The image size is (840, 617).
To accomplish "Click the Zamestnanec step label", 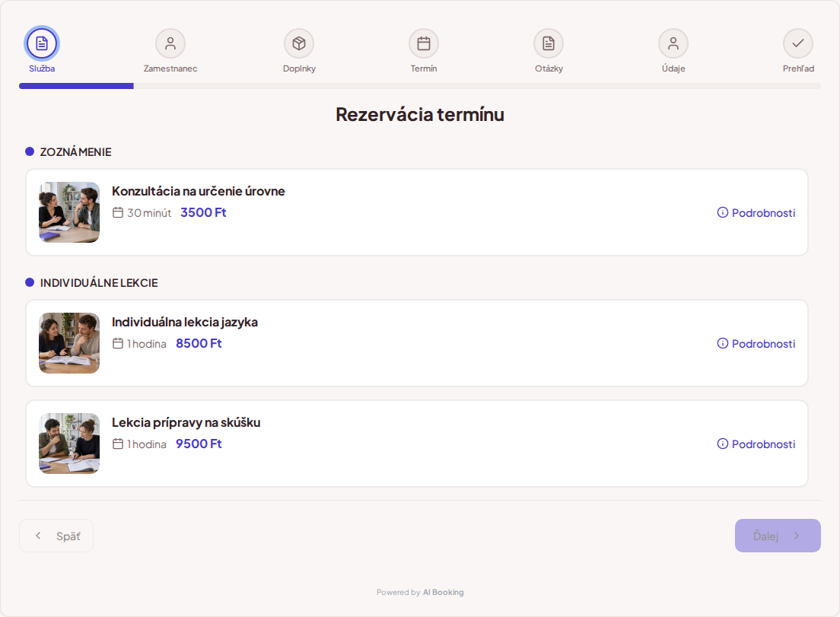I will [x=170, y=68].
